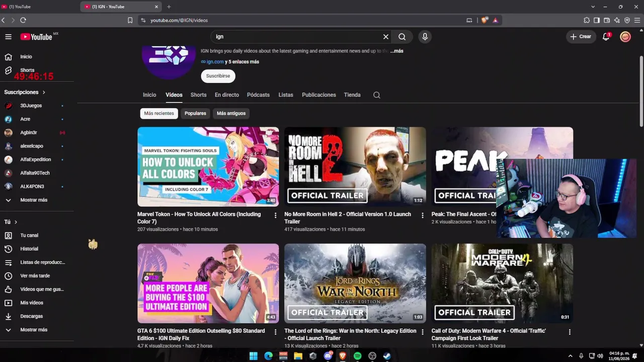Viewport: 644px width, 362px height.
Task: Open the browser extensions puzzle icon
Action: pos(587,20)
